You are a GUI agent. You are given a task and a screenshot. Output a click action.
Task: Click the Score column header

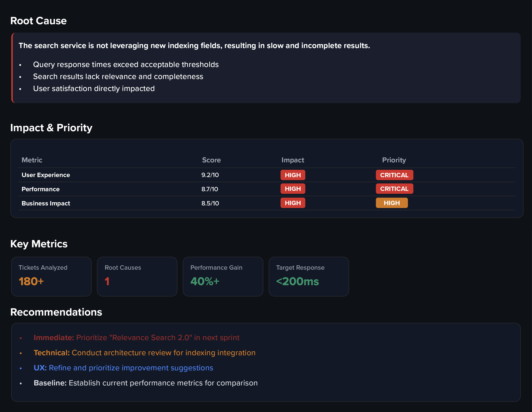(x=211, y=160)
